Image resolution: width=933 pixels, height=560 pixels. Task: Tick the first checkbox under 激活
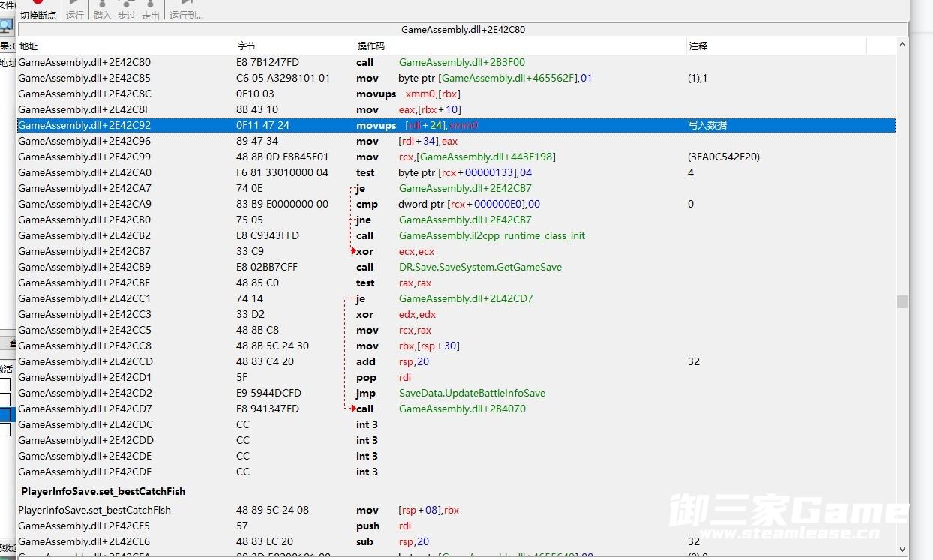[5, 385]
